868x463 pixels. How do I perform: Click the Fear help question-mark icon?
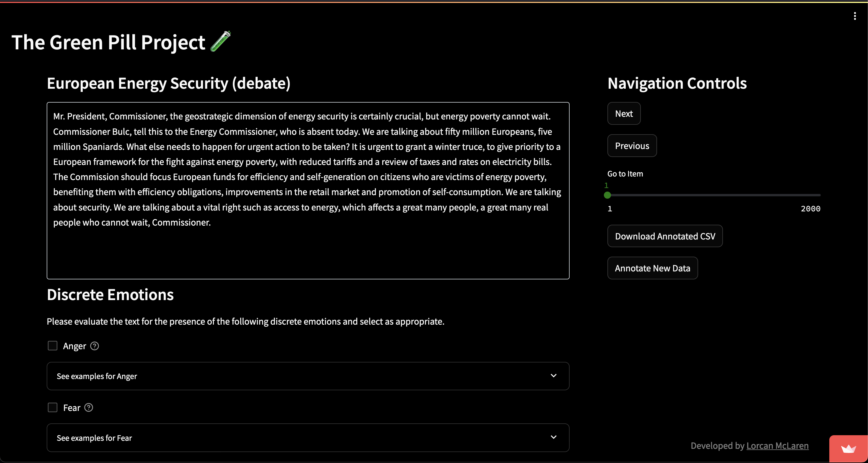pos(89,408)
